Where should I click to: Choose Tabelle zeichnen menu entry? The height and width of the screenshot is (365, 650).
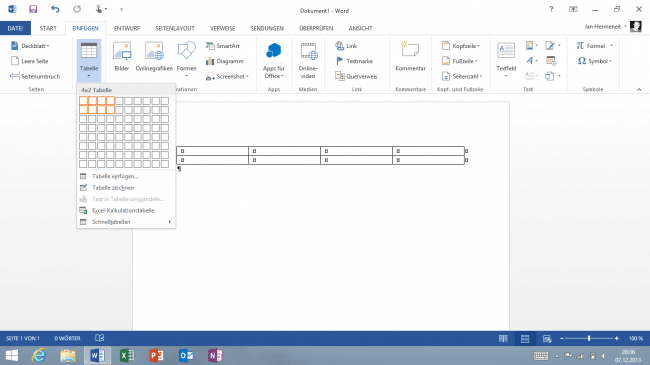[x=126, y=187]
